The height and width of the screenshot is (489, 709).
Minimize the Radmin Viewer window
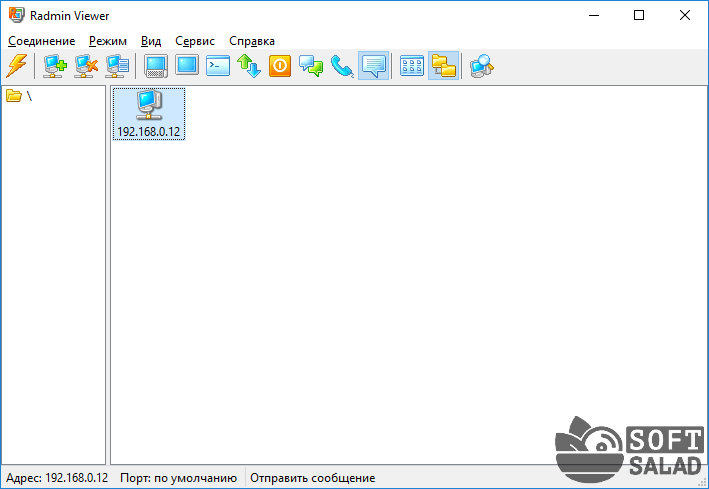click(x=594, y=15)
